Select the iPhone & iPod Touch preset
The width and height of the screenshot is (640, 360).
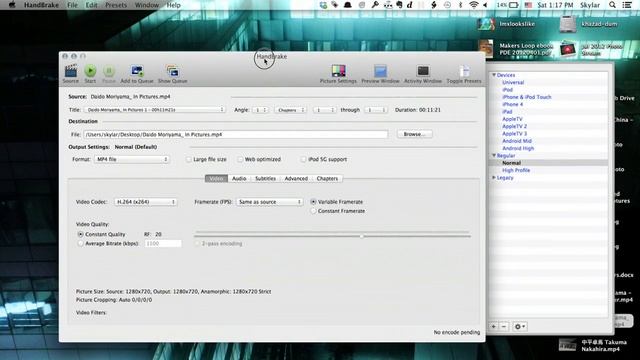click(527, 97)
